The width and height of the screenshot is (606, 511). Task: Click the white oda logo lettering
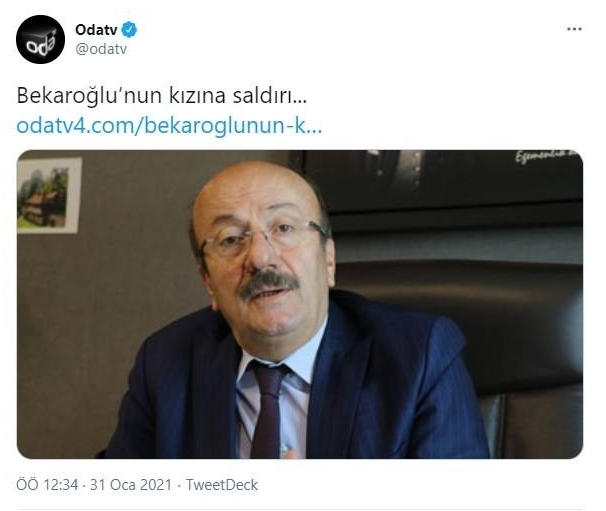click(x=40, y=44)
